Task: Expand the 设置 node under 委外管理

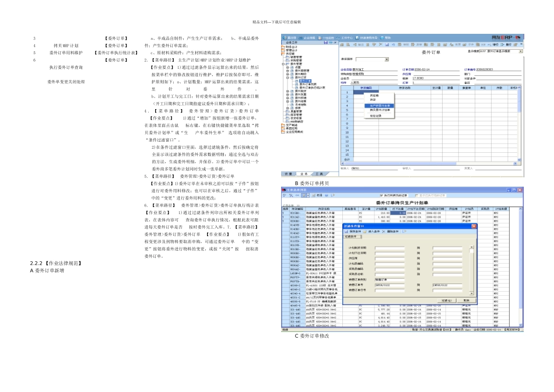Action: pyautogui.click(x=287, y=67)
